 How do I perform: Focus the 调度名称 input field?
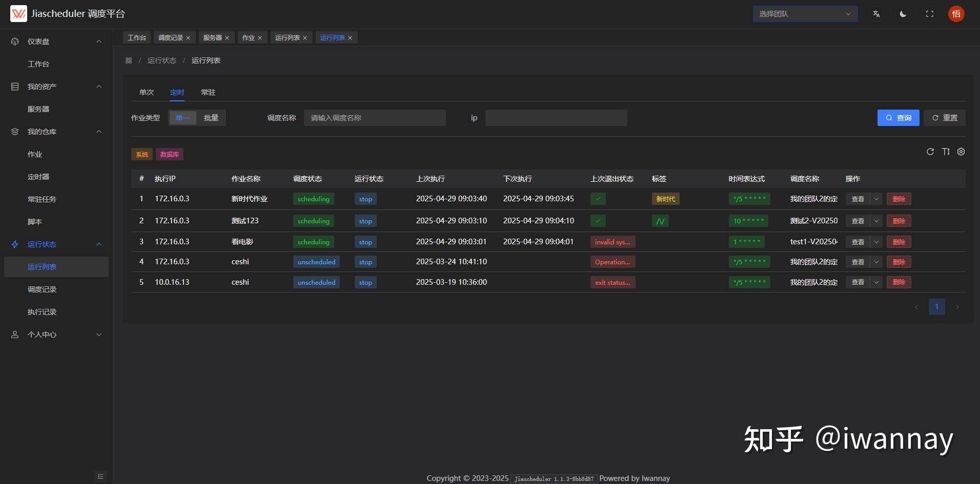(375, 118)
